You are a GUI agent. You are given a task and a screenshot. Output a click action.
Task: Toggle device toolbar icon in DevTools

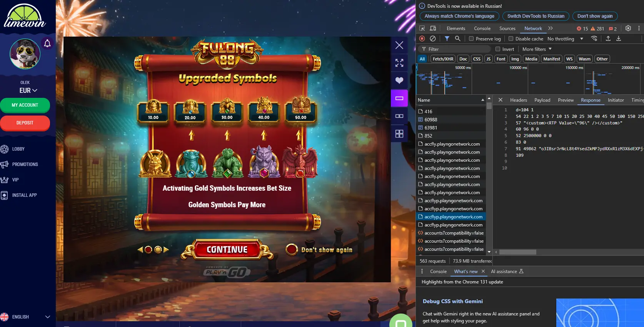click(433, 29)
